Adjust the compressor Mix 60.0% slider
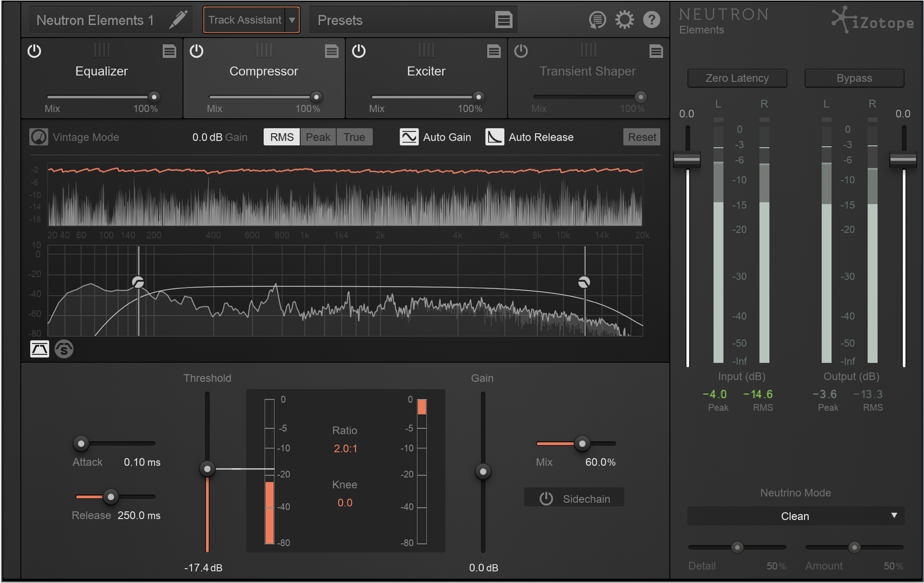The height and width of the screenshot is (583, 924). click(x=582, y=443)
